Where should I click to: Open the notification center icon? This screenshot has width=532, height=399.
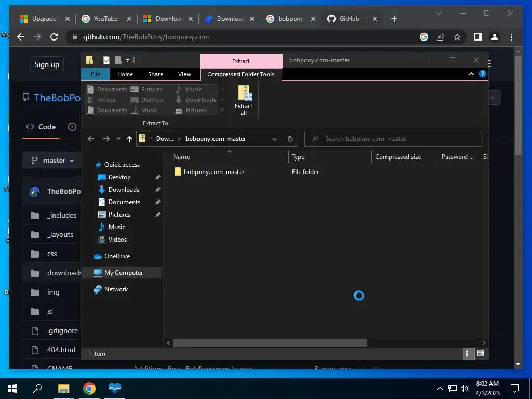pos(515,389)
